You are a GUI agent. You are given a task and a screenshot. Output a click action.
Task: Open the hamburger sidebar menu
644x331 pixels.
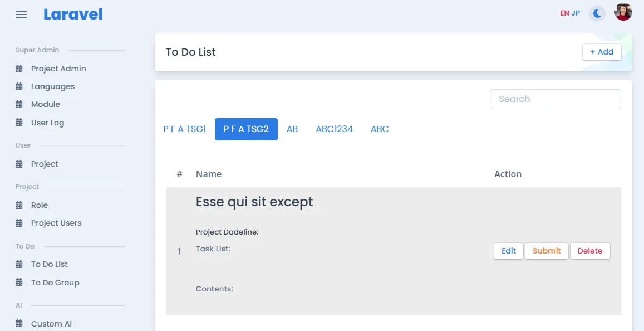pyautogui.click(x=21, y=15)
